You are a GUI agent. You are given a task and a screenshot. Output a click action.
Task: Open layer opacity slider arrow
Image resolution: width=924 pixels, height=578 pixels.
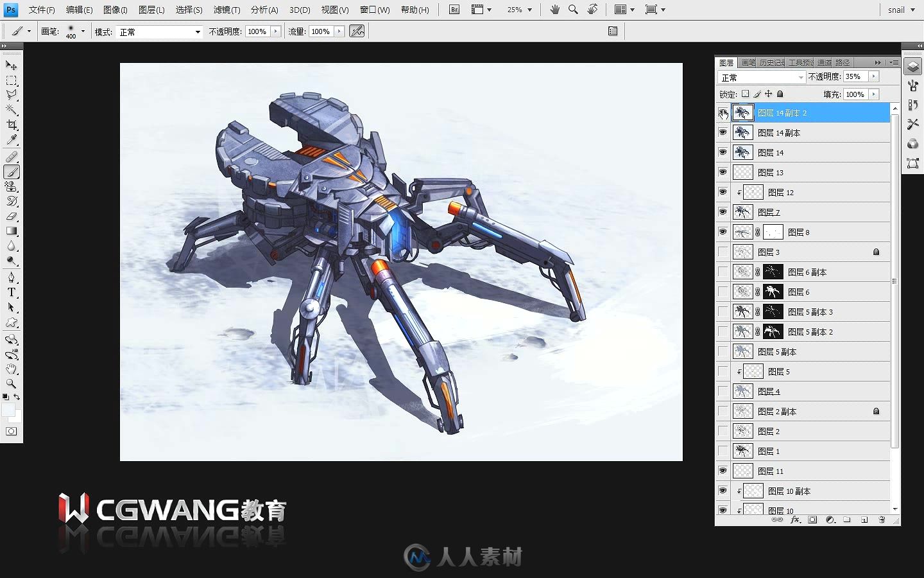click(x=874, y=76)
